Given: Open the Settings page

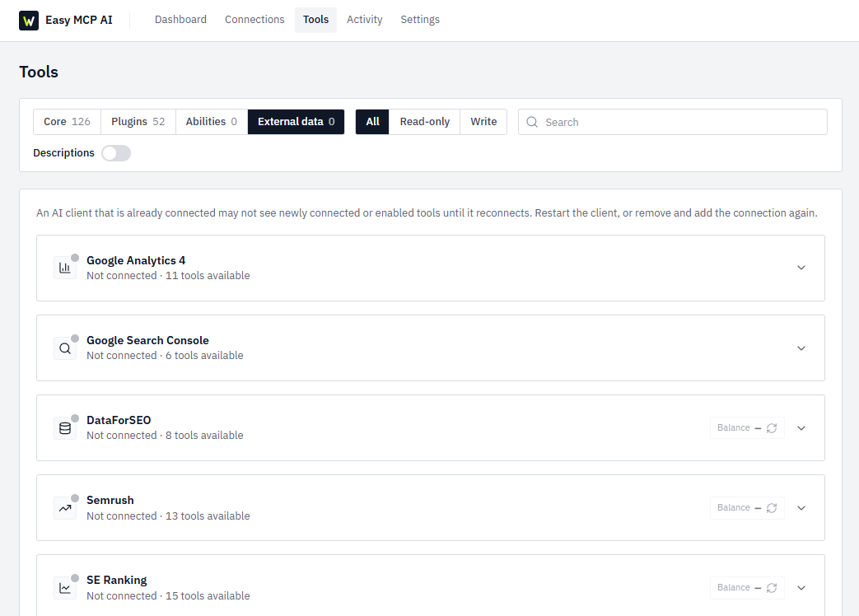Looking at the screenshot, I should coord(420,20).
